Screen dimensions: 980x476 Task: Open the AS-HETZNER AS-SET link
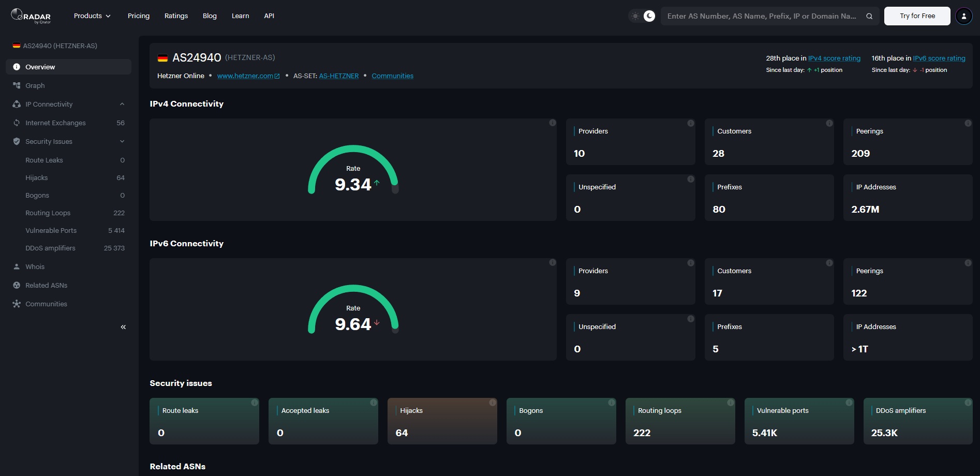pyautogui.click(x=339, y=76)
